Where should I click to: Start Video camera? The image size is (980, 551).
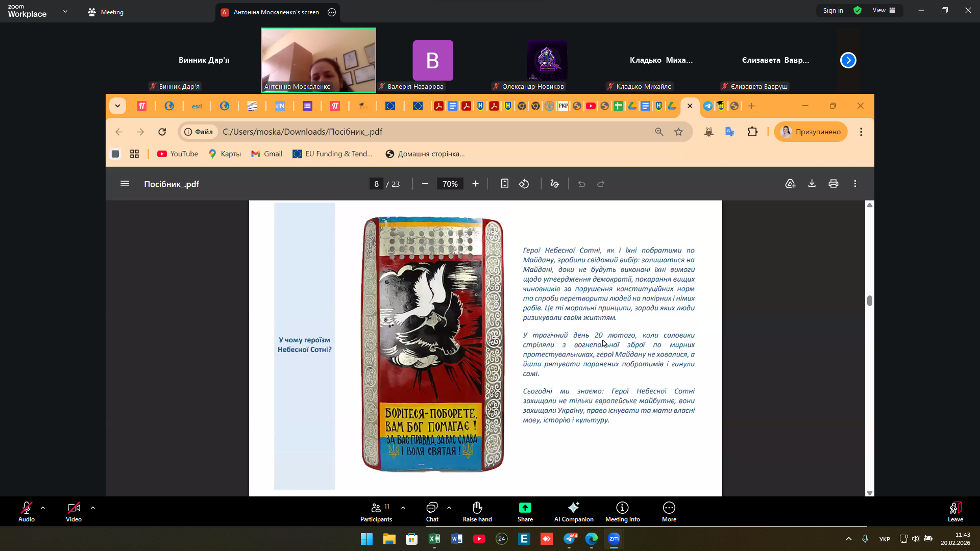(73, 508)
